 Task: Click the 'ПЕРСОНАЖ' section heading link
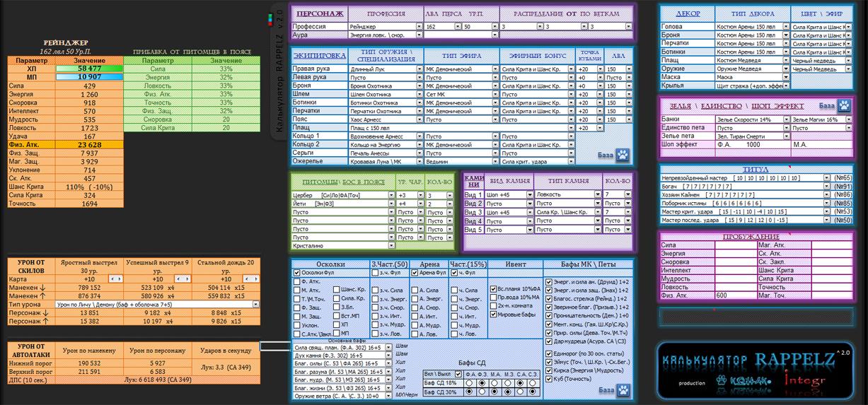[x=320, y=13]
